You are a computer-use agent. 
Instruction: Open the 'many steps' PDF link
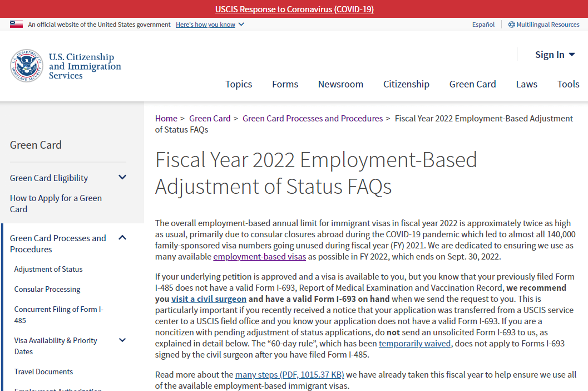[x=289, y=375]
